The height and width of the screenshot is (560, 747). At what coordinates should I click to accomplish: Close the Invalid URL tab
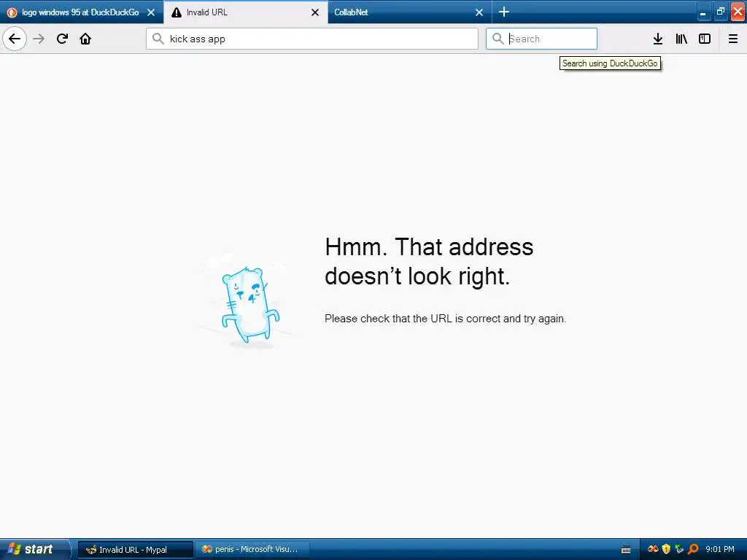315,12
